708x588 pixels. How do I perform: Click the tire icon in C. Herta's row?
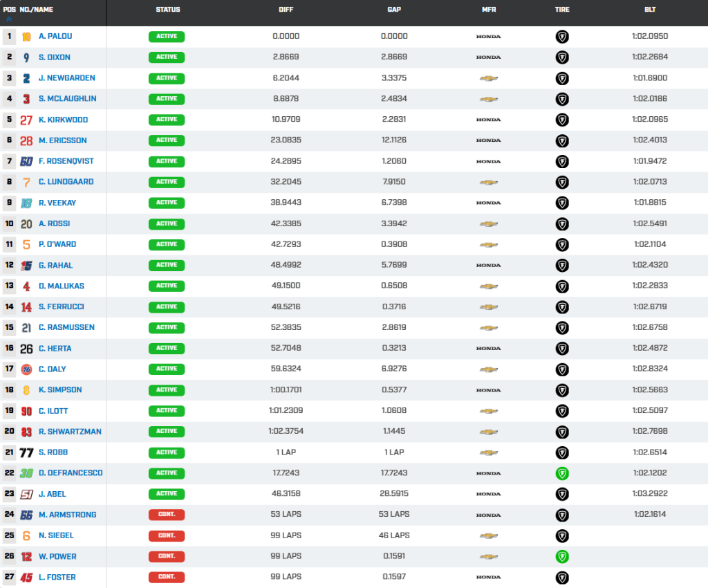pyautogui.click(x=562, y=349)
